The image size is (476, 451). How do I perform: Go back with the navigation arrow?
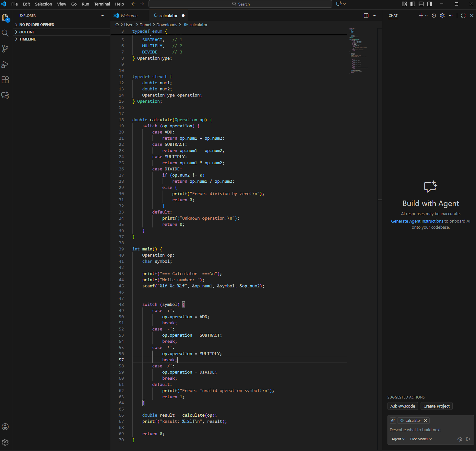[133, 4]
